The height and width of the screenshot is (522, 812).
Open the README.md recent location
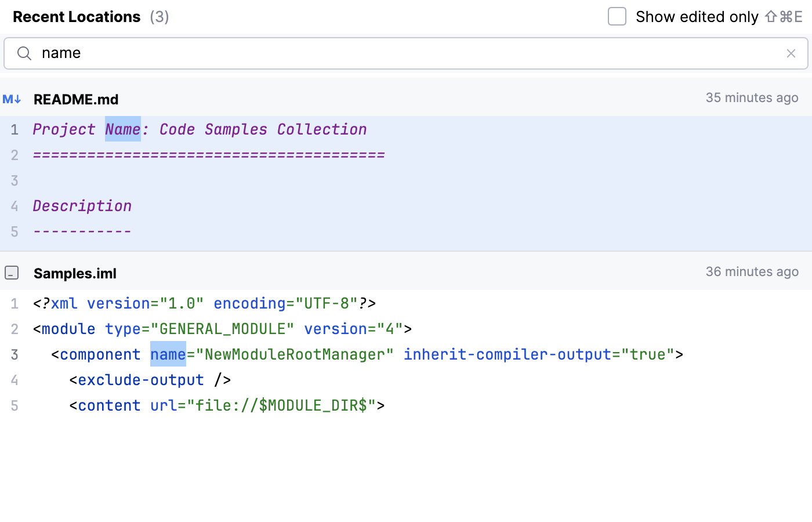(76, 99)
